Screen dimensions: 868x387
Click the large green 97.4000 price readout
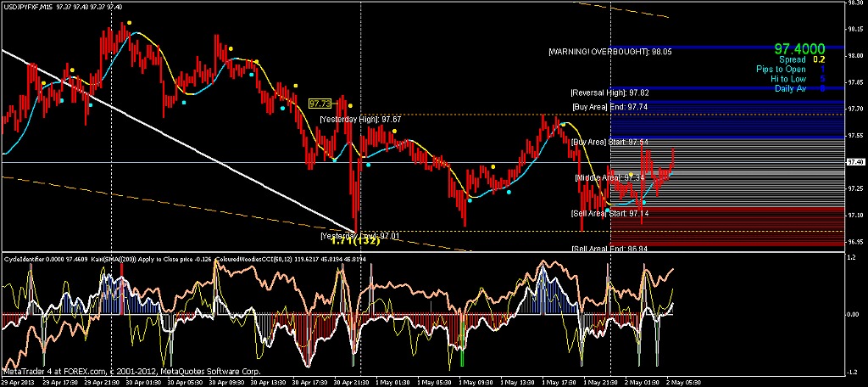(x=799, y=48)
